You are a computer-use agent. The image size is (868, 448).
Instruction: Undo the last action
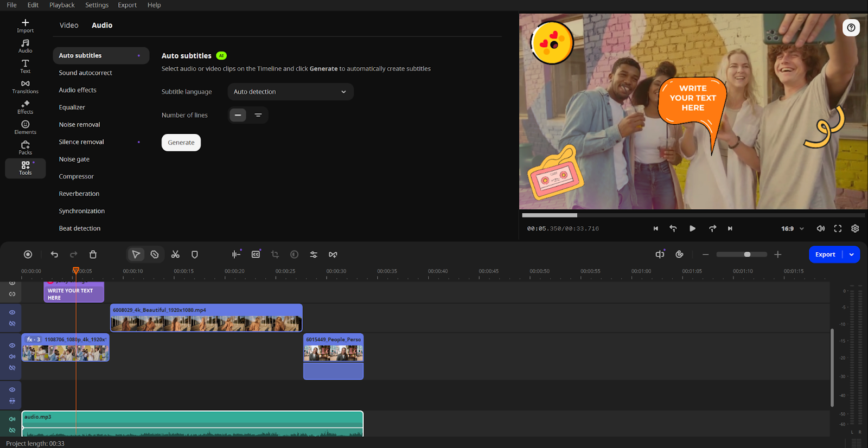coord(54,254)
